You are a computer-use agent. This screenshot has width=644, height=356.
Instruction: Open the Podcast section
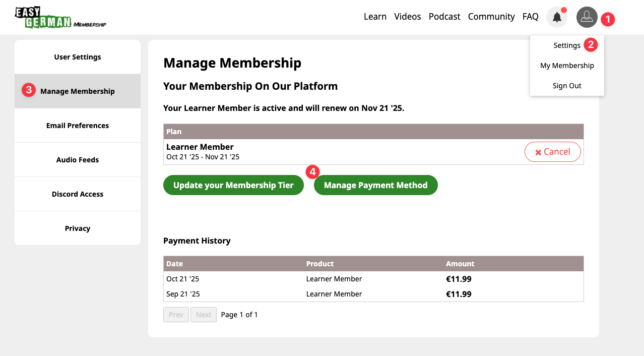coord(444,17)
